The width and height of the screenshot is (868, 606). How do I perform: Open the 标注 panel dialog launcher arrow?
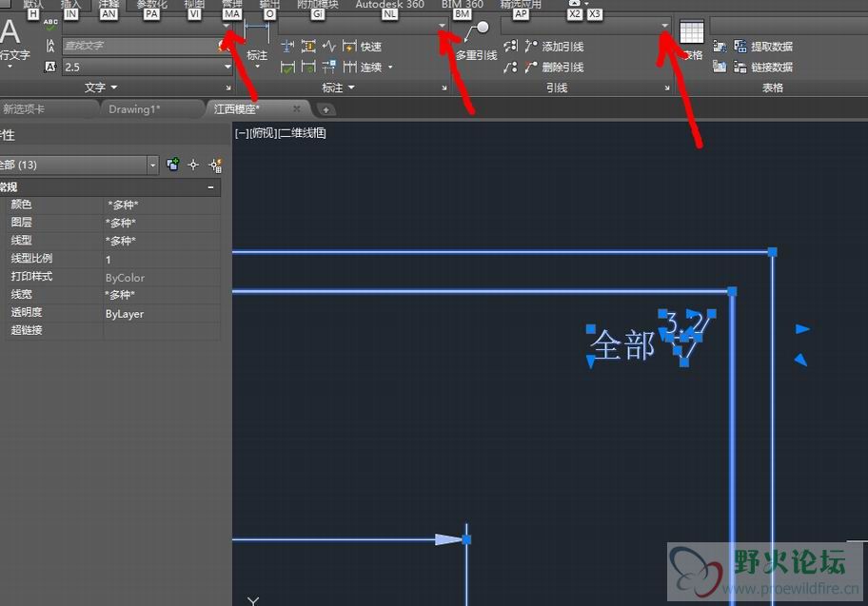(444, 88)
